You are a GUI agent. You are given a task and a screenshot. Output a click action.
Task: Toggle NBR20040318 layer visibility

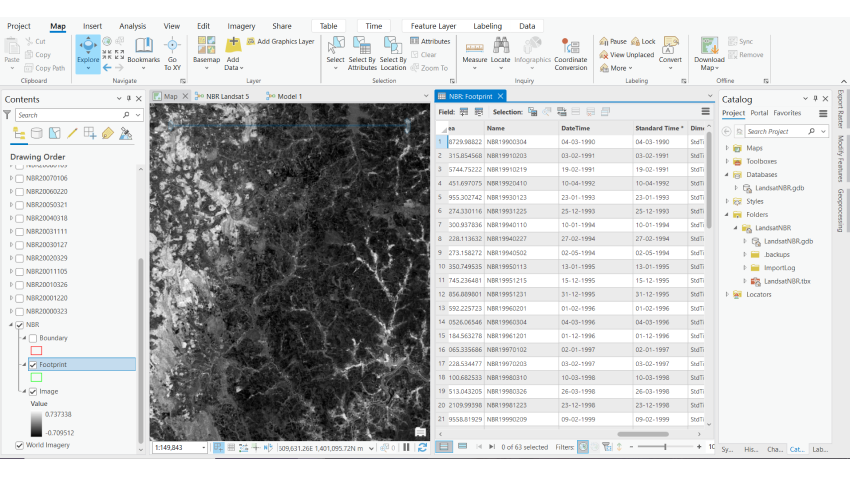[x=20, y=218]
